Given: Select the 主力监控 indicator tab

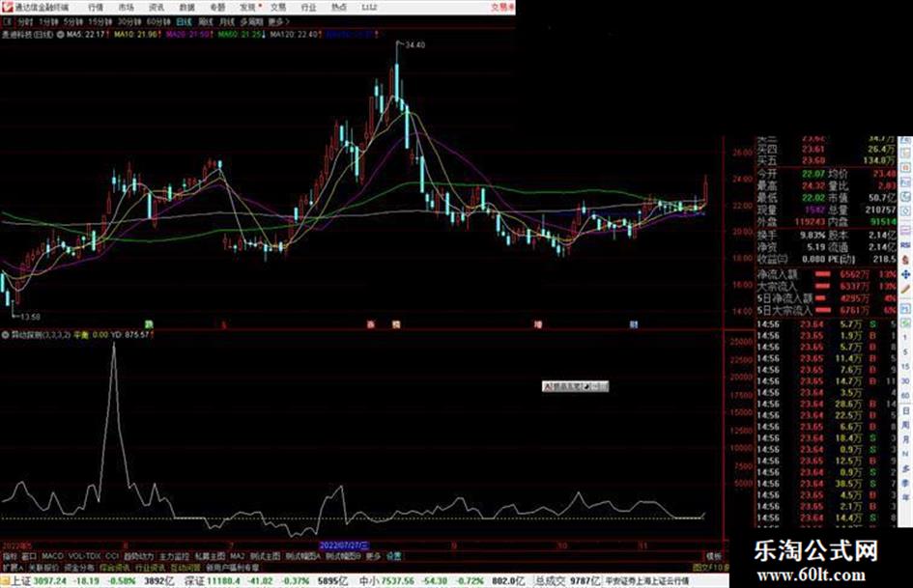Looking at the screenshot, I should (x=174, y=556).
